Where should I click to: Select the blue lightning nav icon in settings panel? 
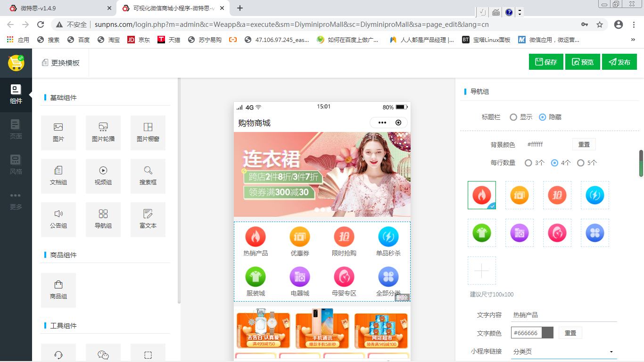click(x=595, y=195)
